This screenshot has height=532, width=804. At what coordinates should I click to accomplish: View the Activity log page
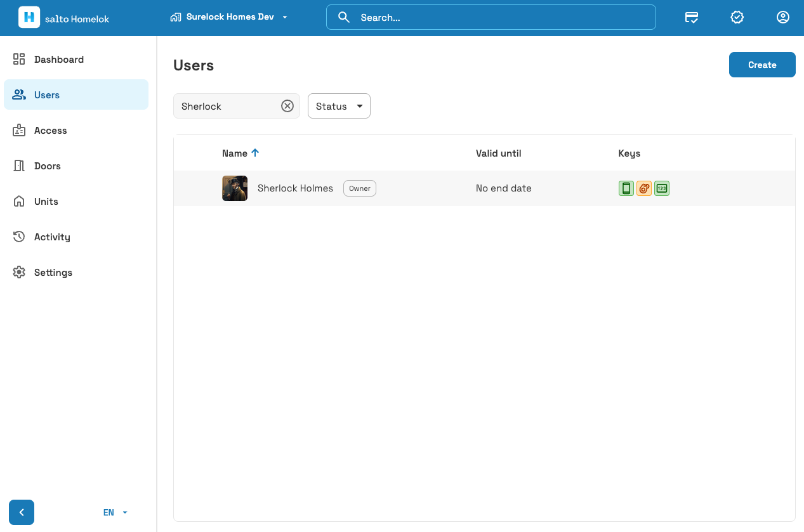[x=76, y=237]
